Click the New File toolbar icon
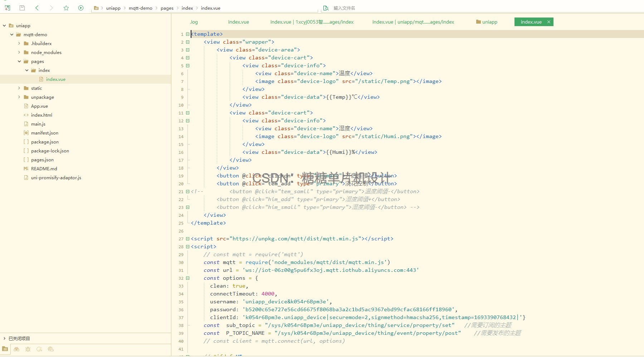Viewport: 644px width, 357px height. pos(8,8)
